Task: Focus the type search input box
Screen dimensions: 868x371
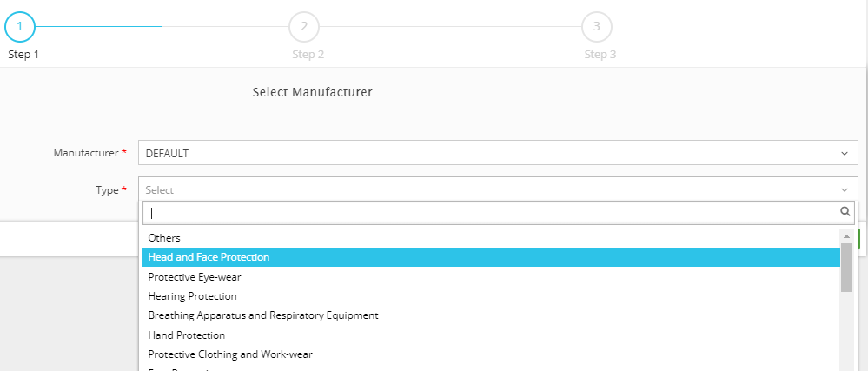Action: 491,212
